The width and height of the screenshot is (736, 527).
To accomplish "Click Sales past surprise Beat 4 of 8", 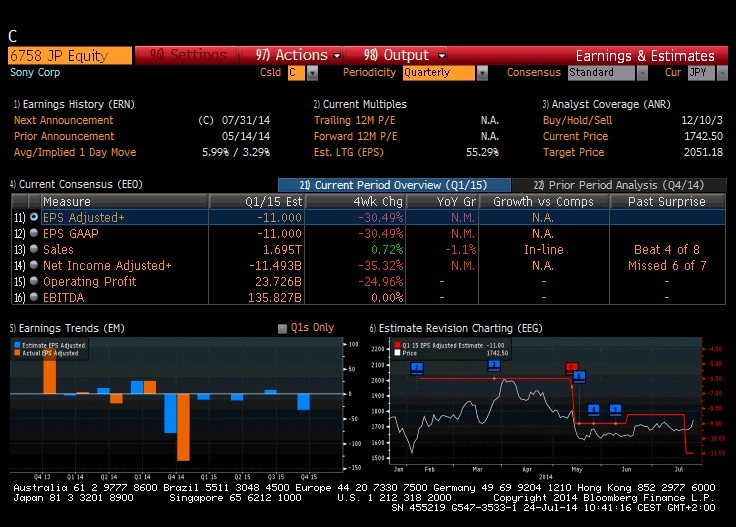I will point(667,249).
